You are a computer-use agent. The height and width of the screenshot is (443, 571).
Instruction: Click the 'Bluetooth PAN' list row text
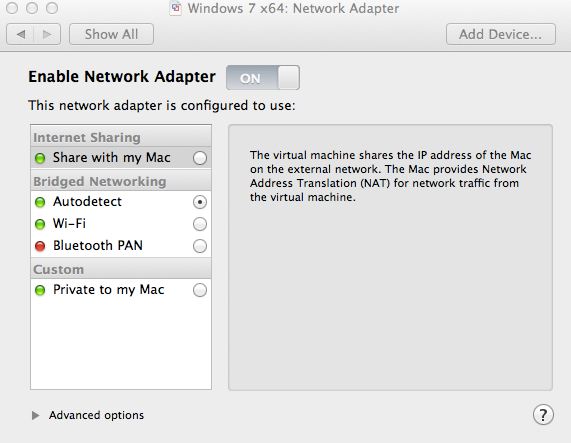(98, 246)
